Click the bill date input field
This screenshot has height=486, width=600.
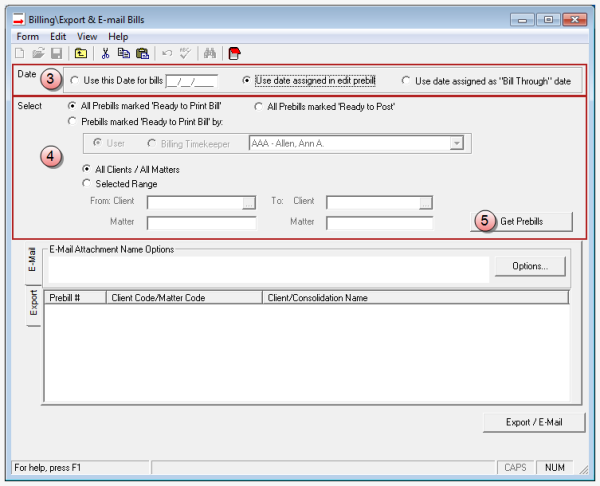pyautogui.click(x=192, y=81)
